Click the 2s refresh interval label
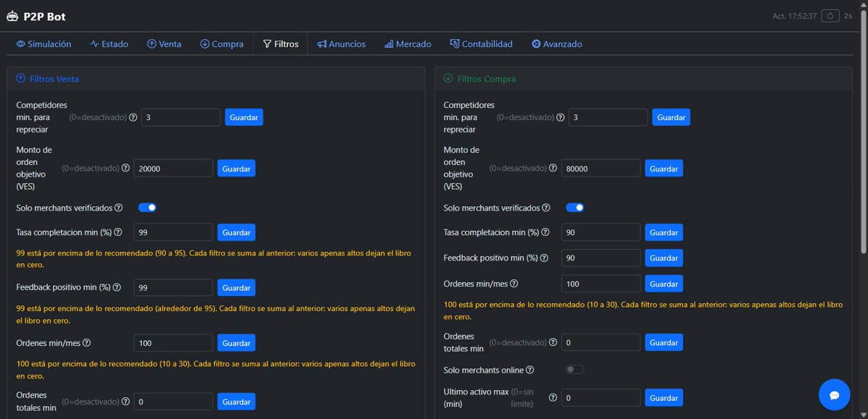 (848, 16)
